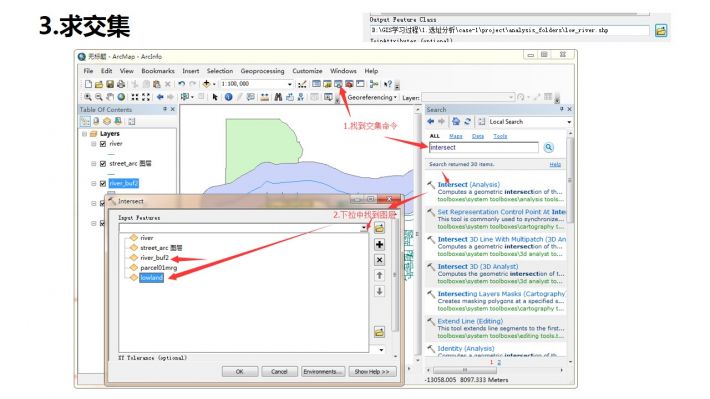Click the Help link in search results

click(555, 164)
